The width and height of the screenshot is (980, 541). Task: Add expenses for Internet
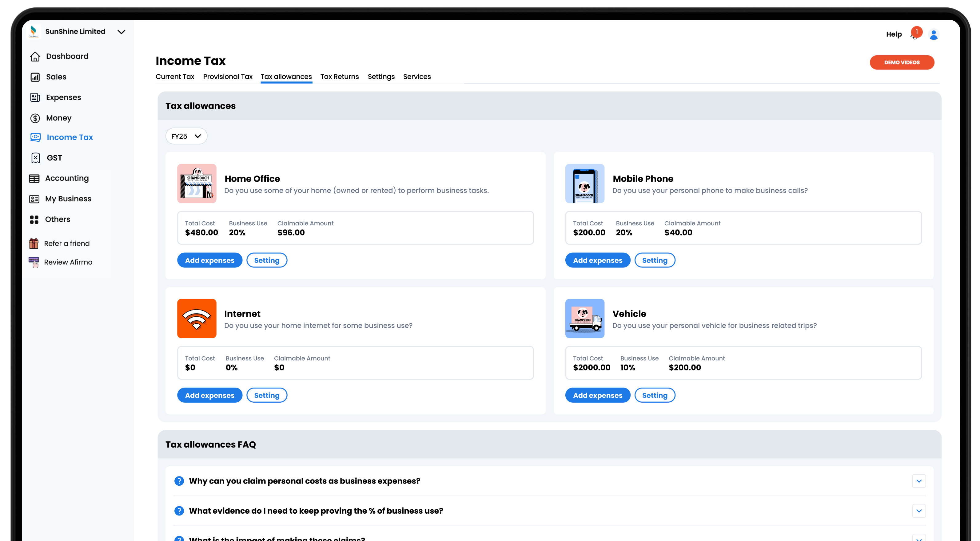point(209,395)
